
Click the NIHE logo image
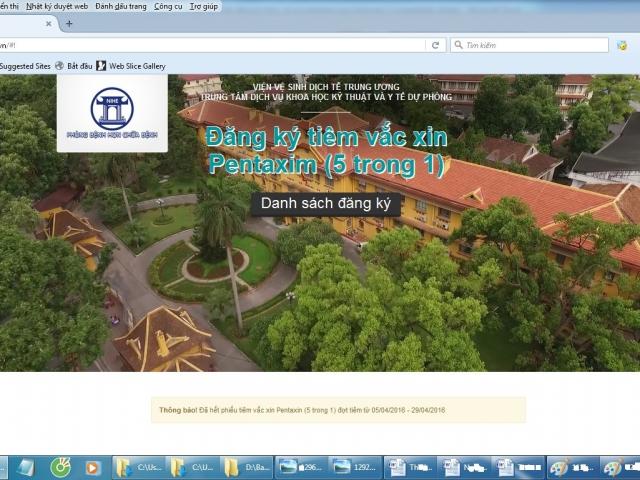click(112, 113)
